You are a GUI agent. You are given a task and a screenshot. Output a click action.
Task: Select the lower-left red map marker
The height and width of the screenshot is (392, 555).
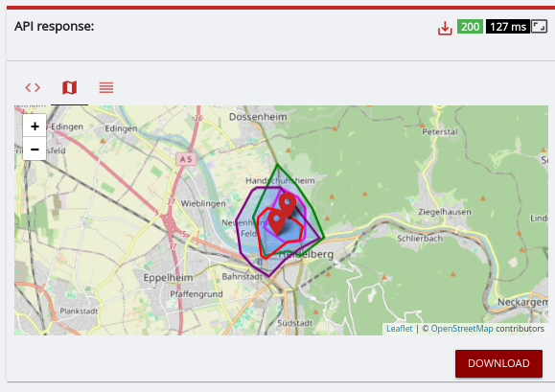(276, 221)
